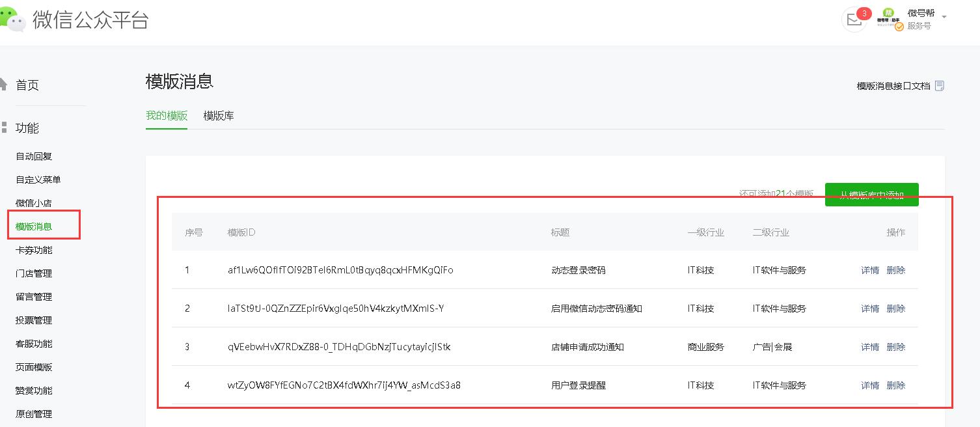This screenshot has width=980, height=427.
Task: Expand the account dropdown arrow
Action: coord(944,17)
